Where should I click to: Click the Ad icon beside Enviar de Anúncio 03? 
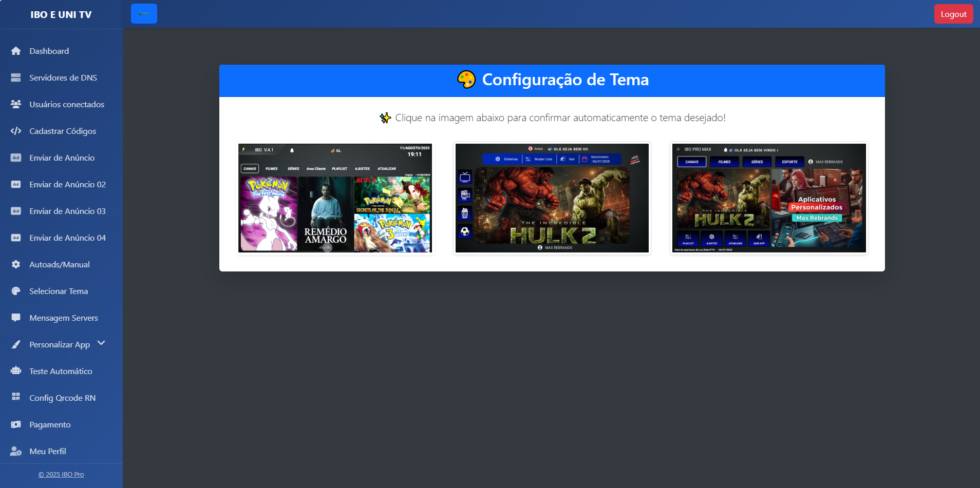point(16,211)
